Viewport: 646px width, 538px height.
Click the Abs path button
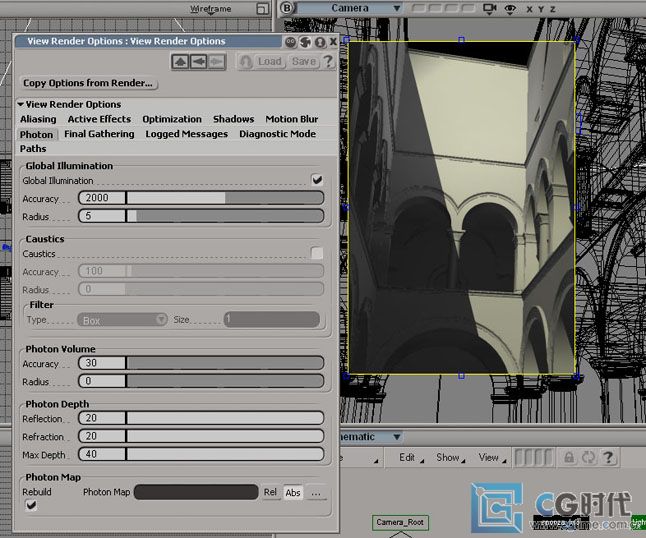pos(293,492)
